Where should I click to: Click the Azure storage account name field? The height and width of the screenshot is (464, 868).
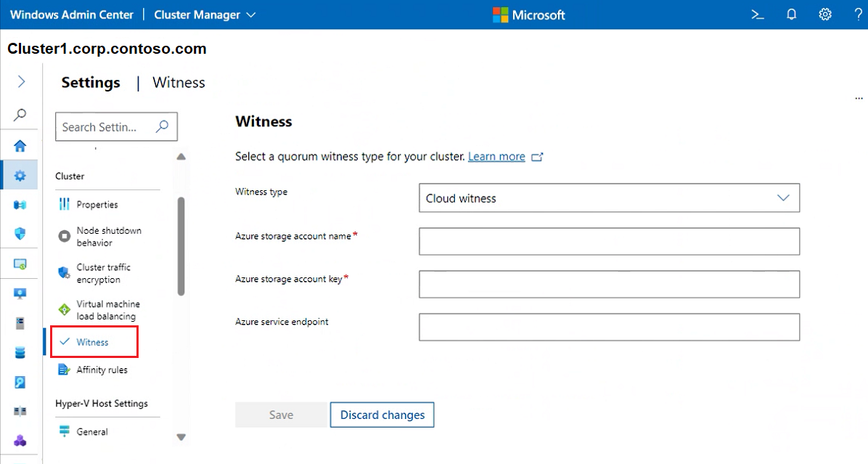(x=609, y=241)
